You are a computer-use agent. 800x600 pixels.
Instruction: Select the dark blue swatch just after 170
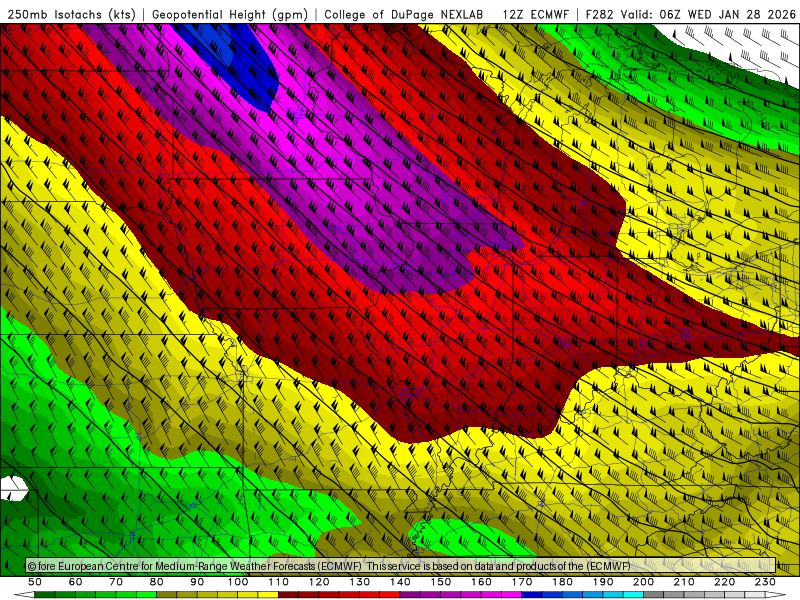(x=532, y=595)
